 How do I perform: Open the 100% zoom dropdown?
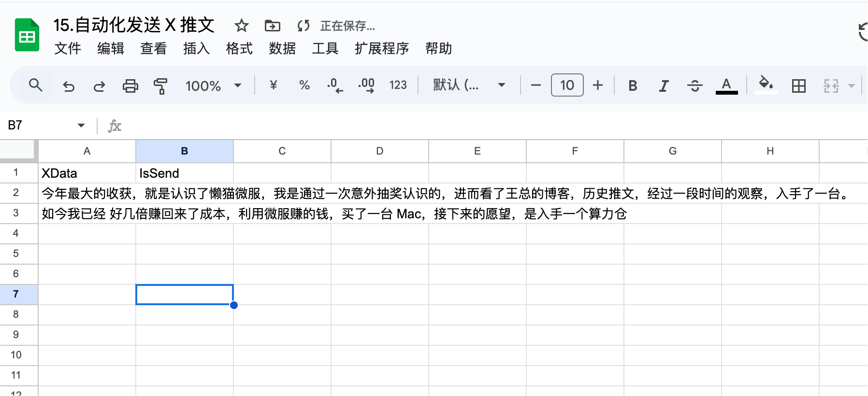pyautogui.click(x=213, y=86)
